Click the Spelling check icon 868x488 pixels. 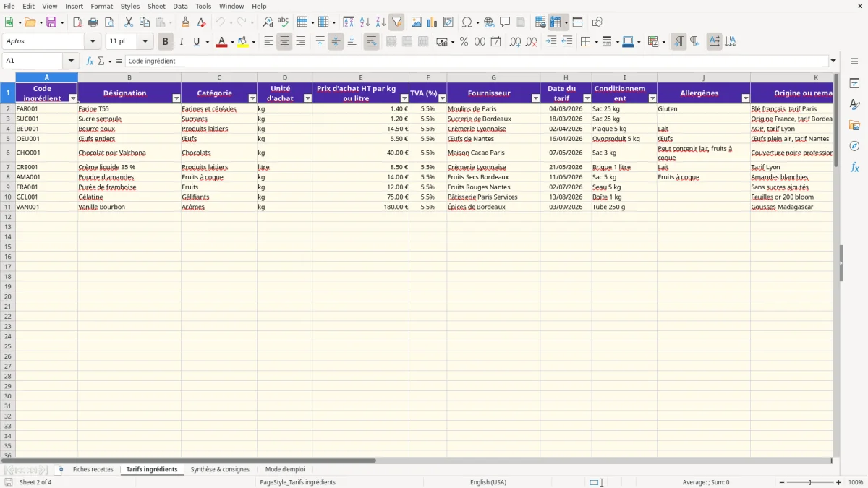point(284,22)
